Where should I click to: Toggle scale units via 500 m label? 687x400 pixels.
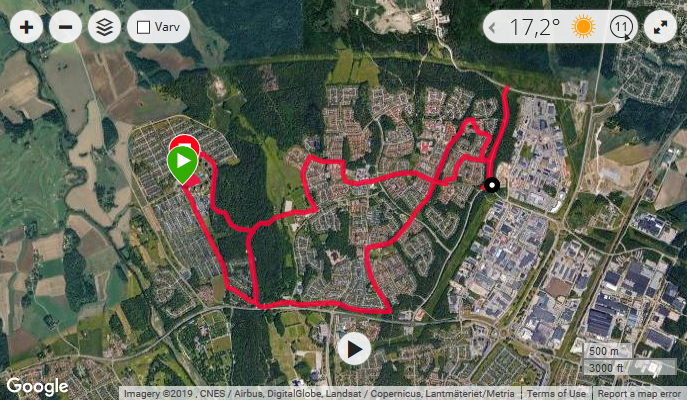(604, 351)
